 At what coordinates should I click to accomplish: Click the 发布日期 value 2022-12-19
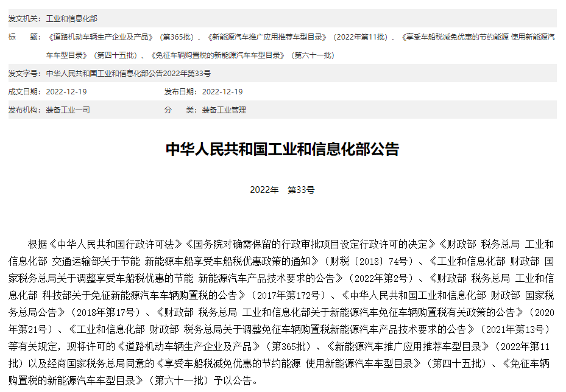(222, 92)
